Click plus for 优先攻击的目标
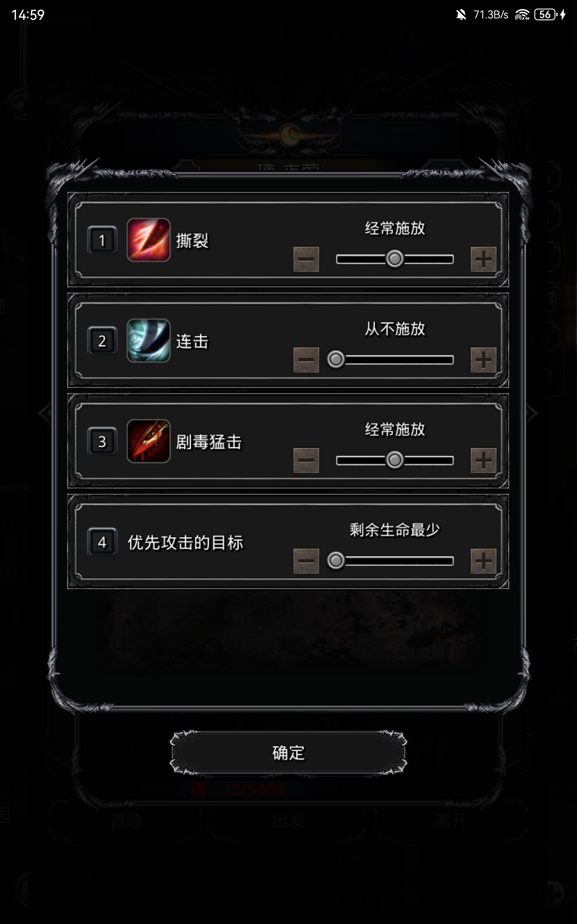 pos(483,561)
